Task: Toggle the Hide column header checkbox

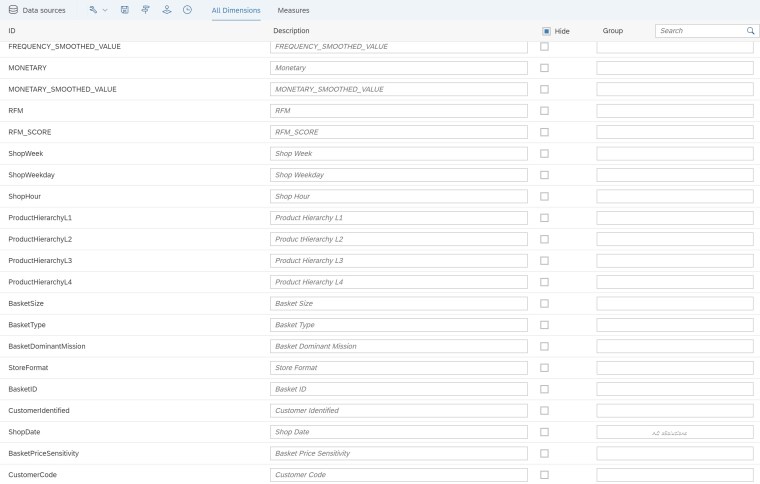Action: click(546, 31)
